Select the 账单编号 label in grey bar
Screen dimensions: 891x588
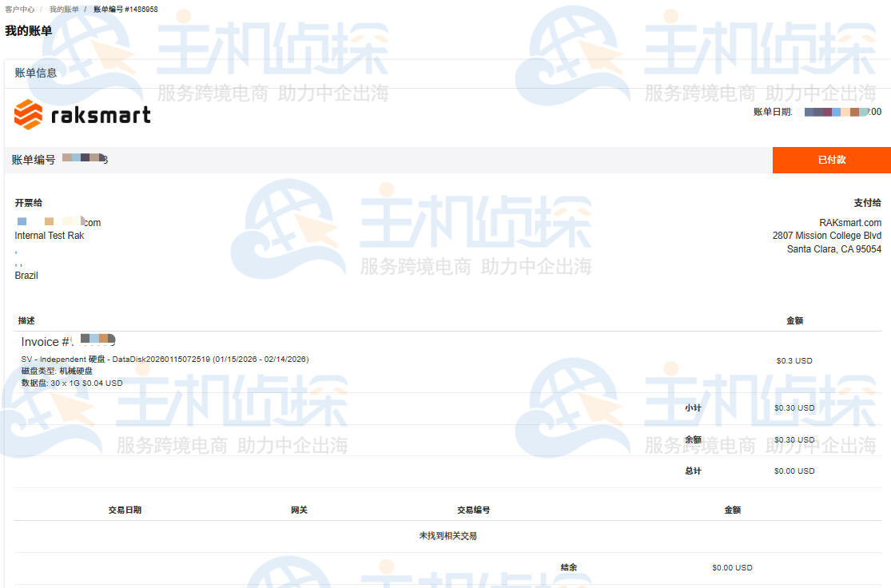tap(34, 161)
